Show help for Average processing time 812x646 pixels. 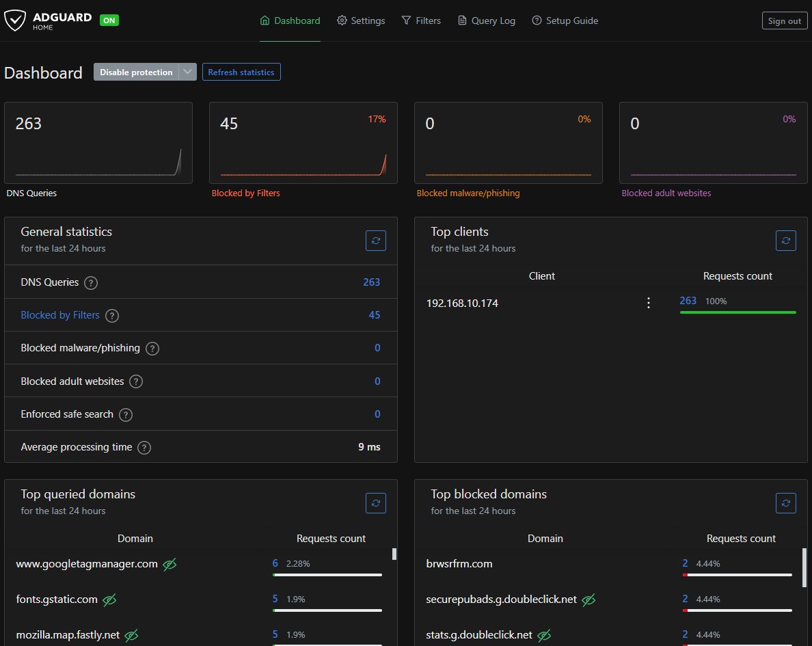click(144, 448)
